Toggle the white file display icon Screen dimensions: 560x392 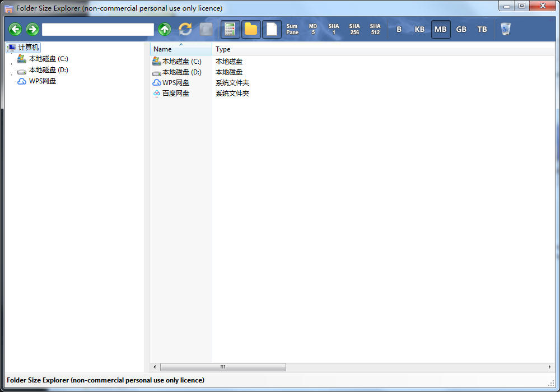272,29
